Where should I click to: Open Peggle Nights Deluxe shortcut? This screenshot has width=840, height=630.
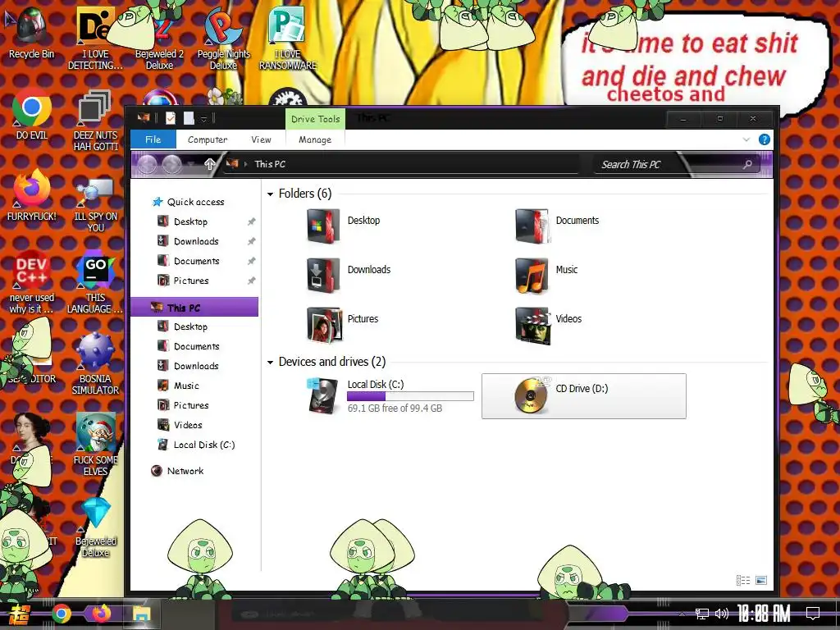[x=223, y=40]
